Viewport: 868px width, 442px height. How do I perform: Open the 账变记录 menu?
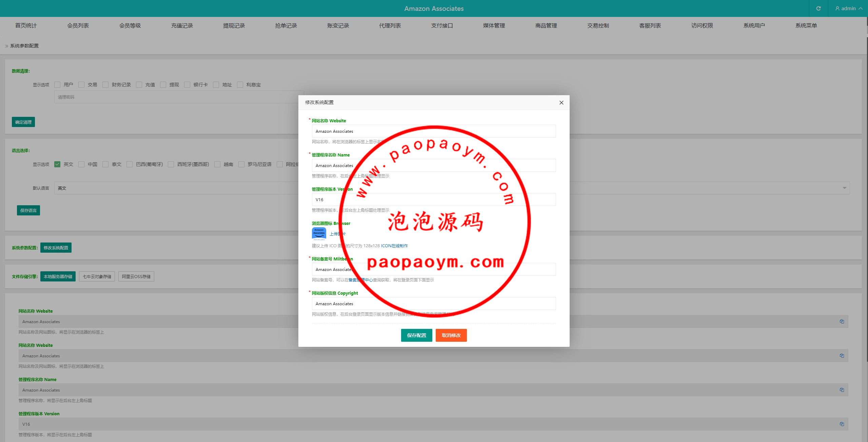pyautogui.click(x=338, y=26)
